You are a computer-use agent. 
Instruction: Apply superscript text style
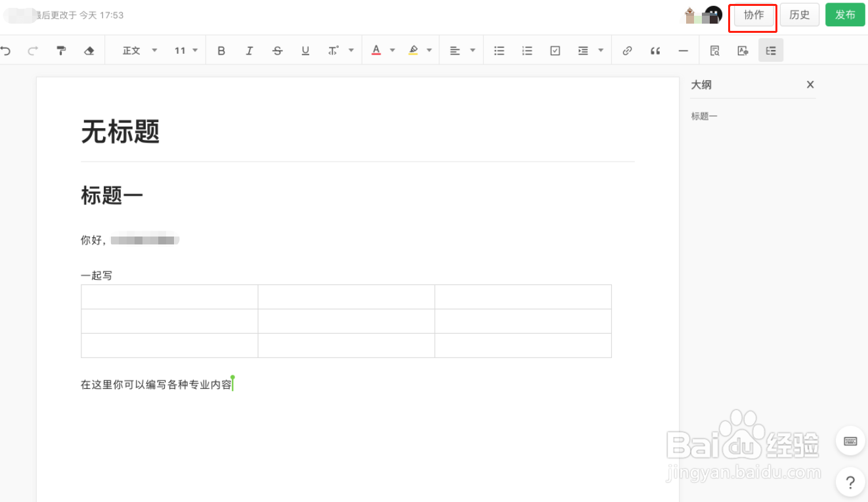pyautogui.click(x=334, y=51)
